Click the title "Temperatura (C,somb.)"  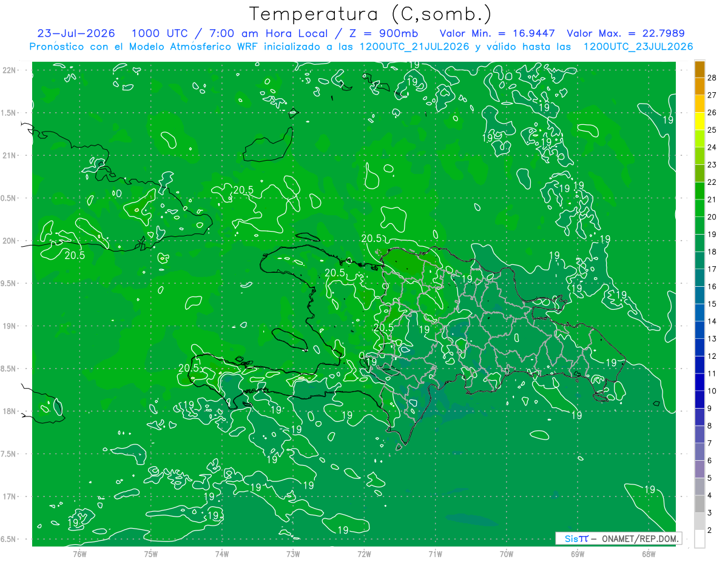coord(371,14)
